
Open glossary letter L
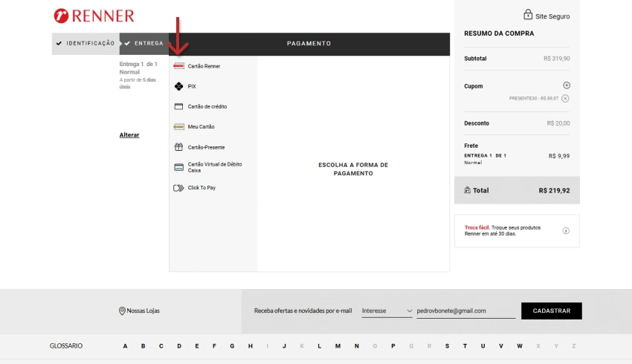pyautogui.click(x=319, y=346)
